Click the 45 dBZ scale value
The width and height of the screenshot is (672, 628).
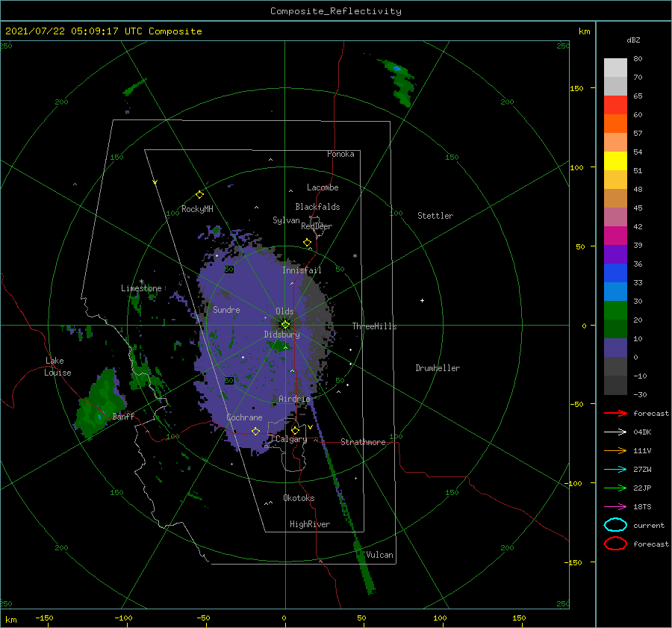638,208
